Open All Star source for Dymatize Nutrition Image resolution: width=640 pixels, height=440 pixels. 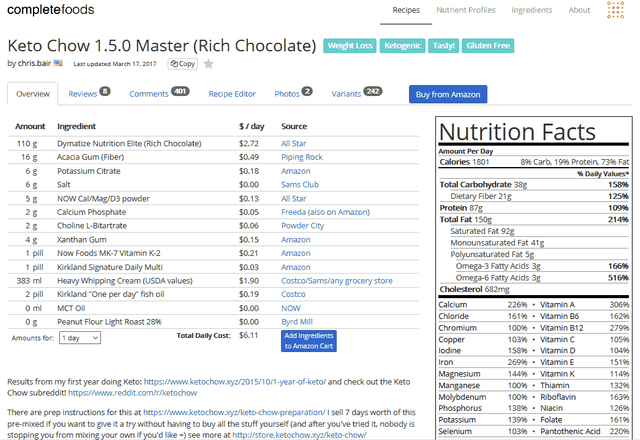pos(293,144)
